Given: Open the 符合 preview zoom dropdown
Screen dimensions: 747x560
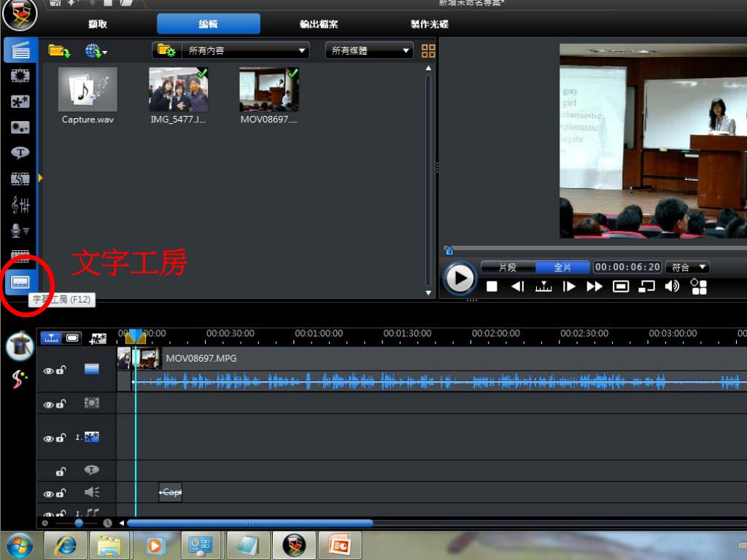Looking at the screenshot, I should tap(687, 267).
